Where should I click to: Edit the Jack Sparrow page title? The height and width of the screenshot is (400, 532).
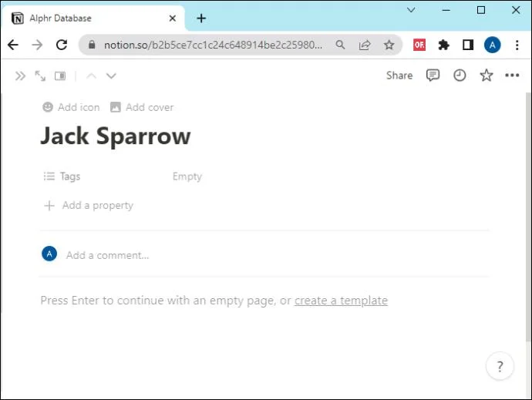[116, 136]
